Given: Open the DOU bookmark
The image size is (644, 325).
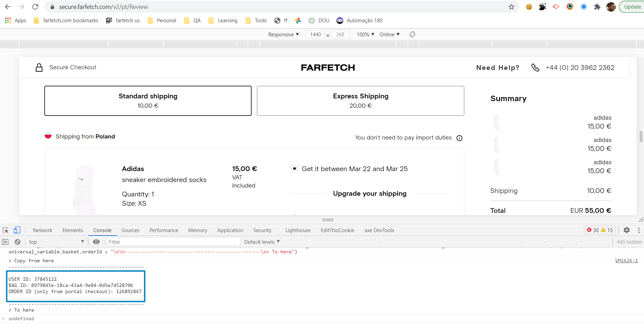Looking at the screenshot, I should pos(319,21).
